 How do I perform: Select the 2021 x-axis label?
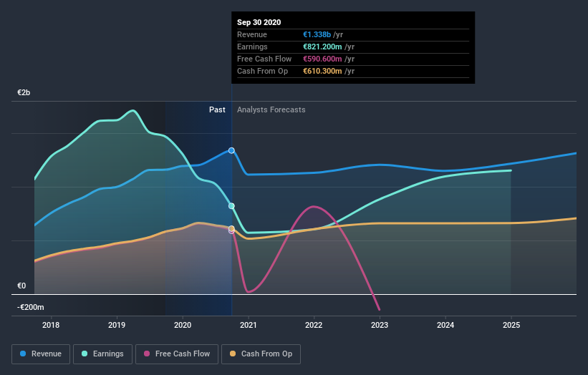tap(249, 325)
